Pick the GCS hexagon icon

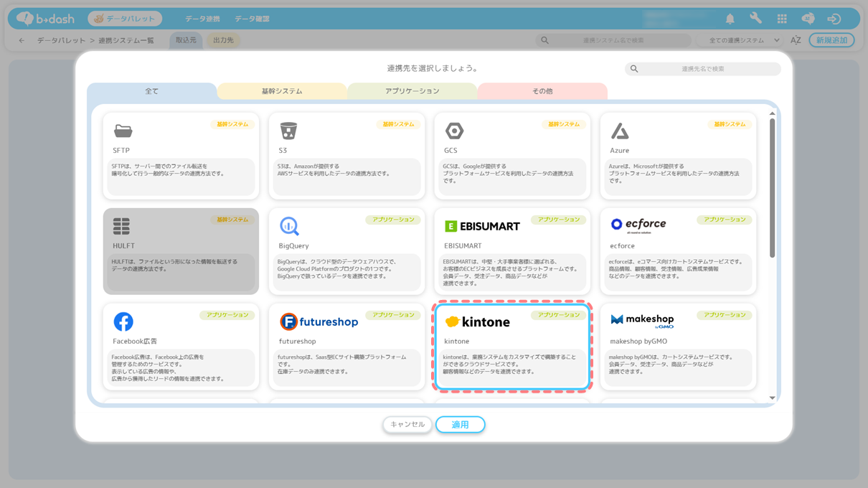[x=454, y=131]
